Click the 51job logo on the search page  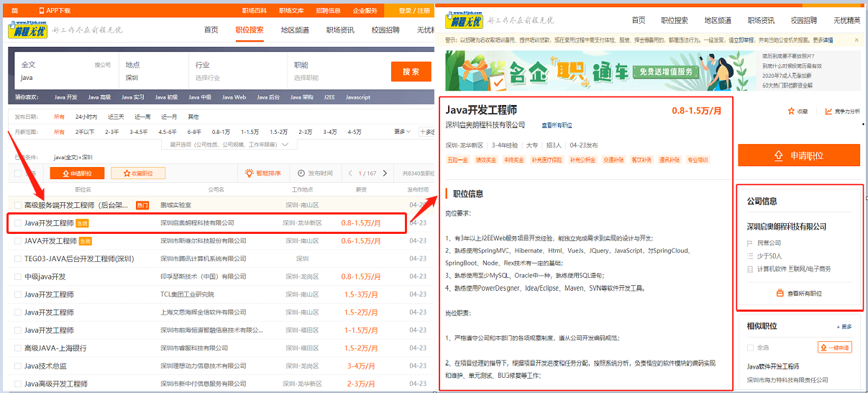[27, 30]
